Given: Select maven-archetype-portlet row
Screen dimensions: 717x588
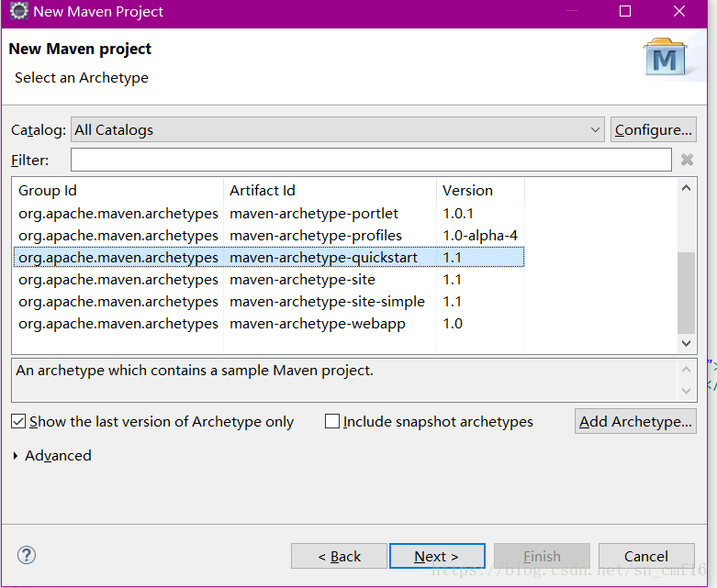Looking at the screenshot, I should tap(269, 214).
